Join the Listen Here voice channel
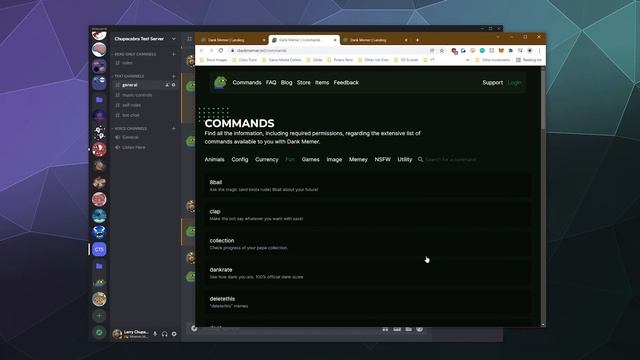 (x=145, y=147)
